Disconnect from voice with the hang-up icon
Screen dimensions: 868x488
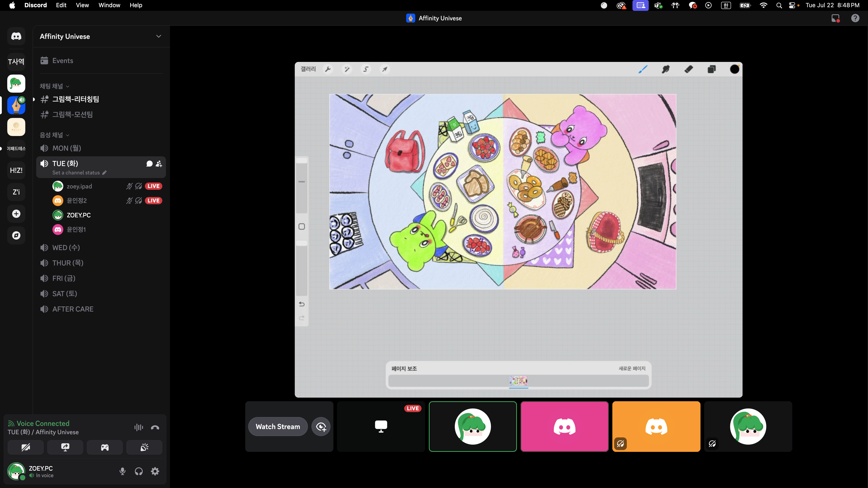coord(155,427)
